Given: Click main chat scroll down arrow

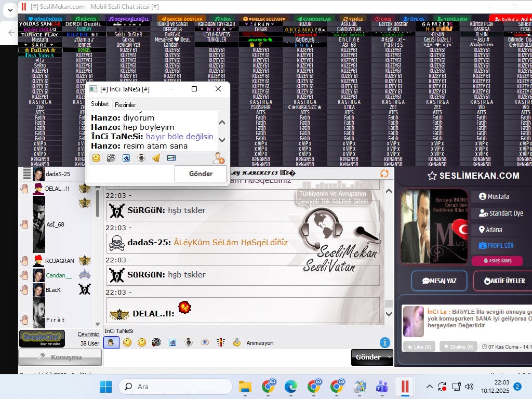Looking at the screenshot, I should 389,314.
